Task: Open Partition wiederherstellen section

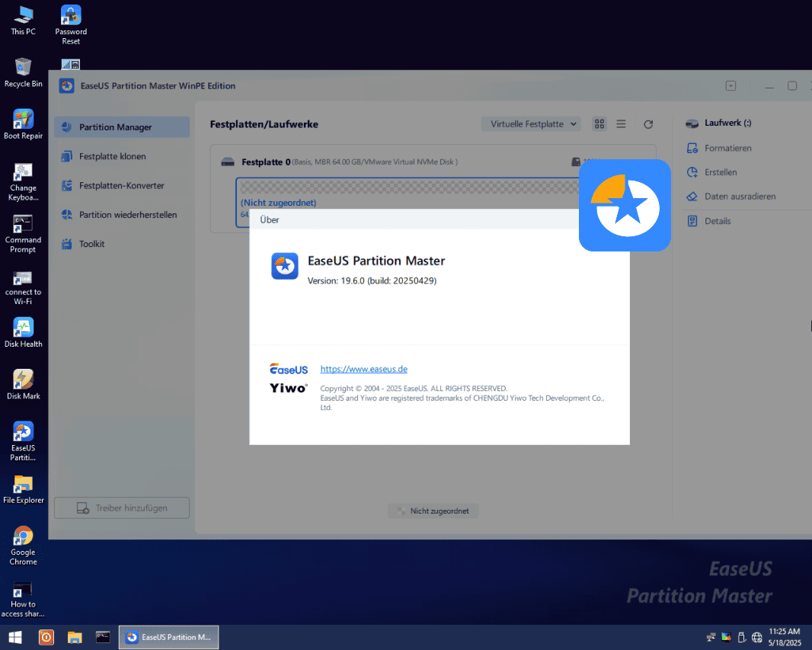Action: pos(122,214)
